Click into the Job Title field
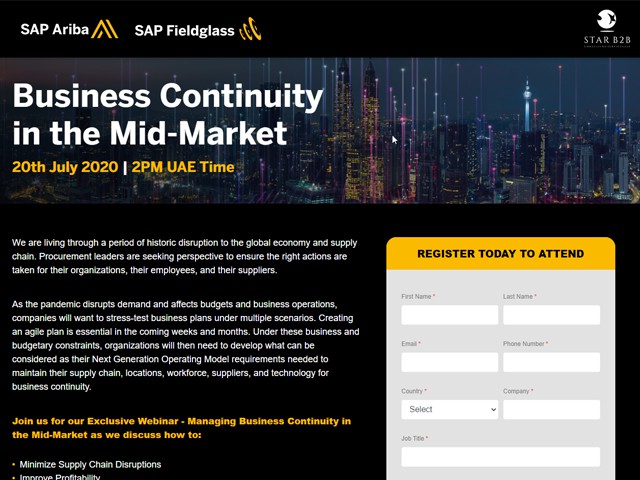Screen dimensions: 640x480 tap(500, 457)
